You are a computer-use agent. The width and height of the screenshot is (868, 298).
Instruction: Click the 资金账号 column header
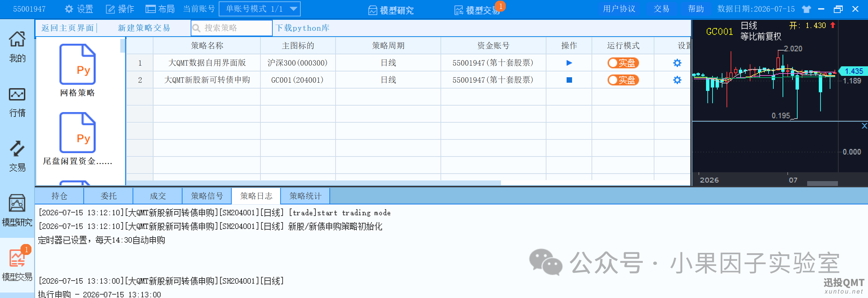coord(493,45)
